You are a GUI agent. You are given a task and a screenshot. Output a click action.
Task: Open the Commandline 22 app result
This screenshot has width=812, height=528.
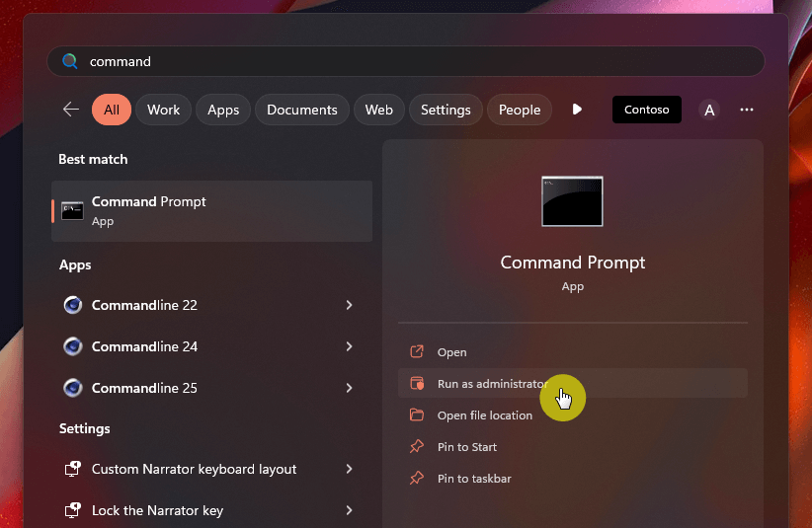pos(211,305)
